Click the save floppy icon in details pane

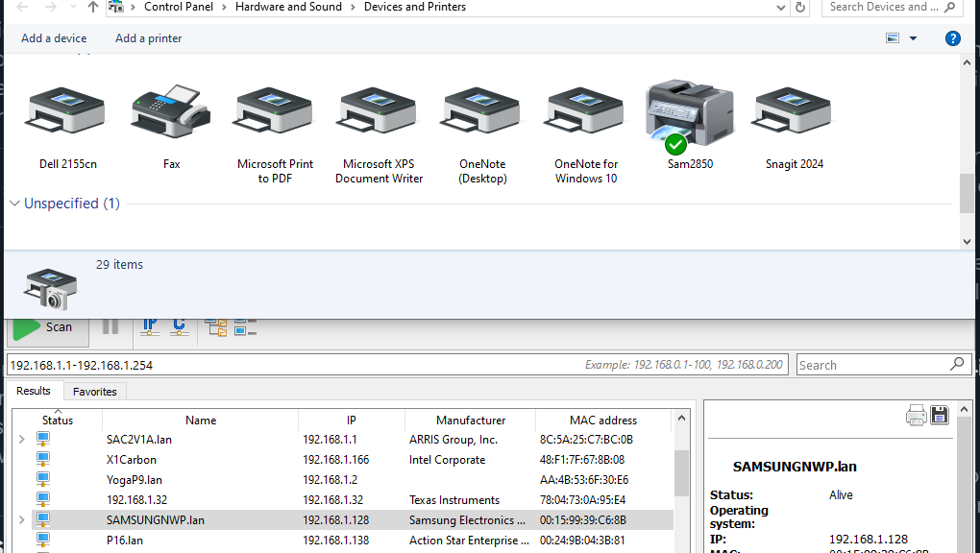(x=940, y=415)
